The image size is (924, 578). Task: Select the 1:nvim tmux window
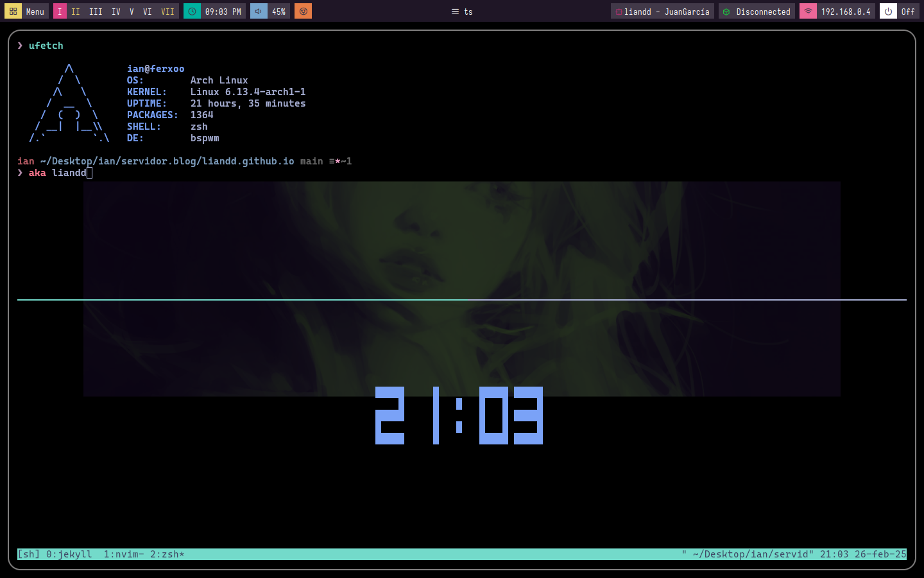[x=123, y=554]
